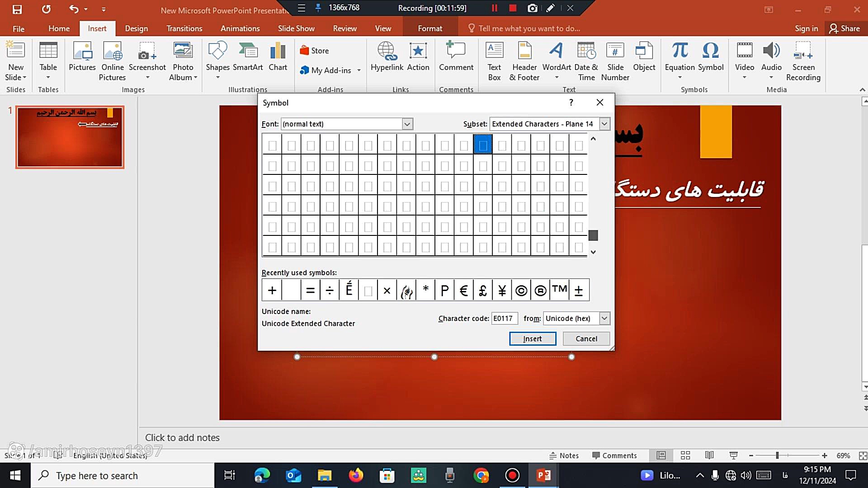Toggle the Comments pane in status bar

pyautogui.click(x=614, y=455)
